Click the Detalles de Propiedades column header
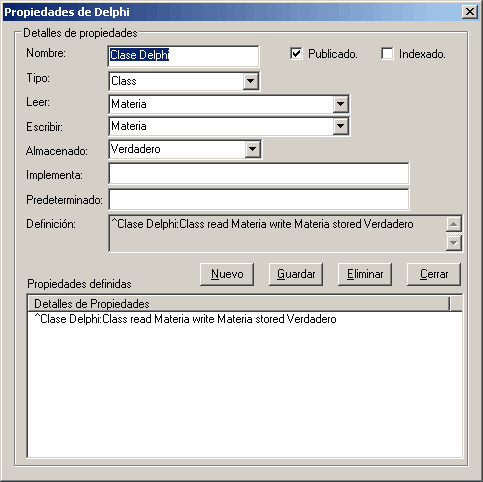 coord(239,304)
